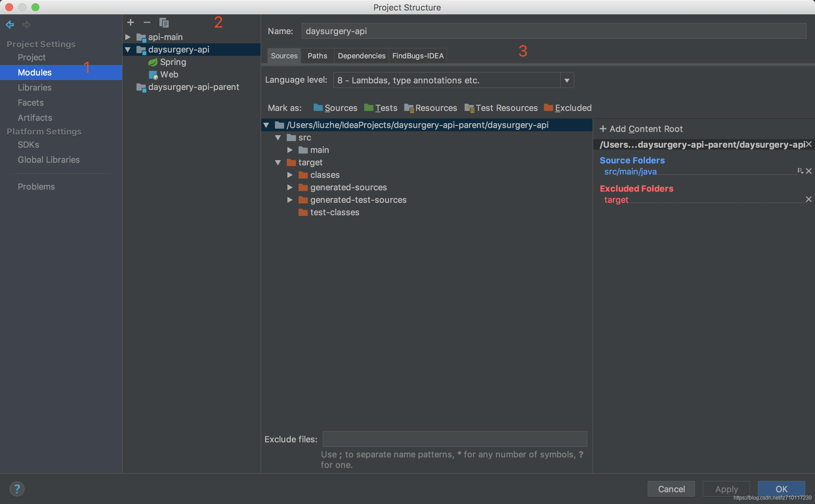Click the target excluded folder link
Screen dimensions: 815x504
616,200
